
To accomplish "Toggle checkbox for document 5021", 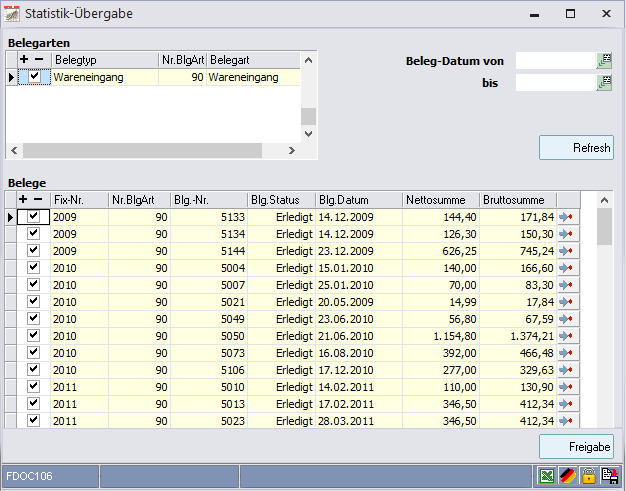I will pos(34,302).
